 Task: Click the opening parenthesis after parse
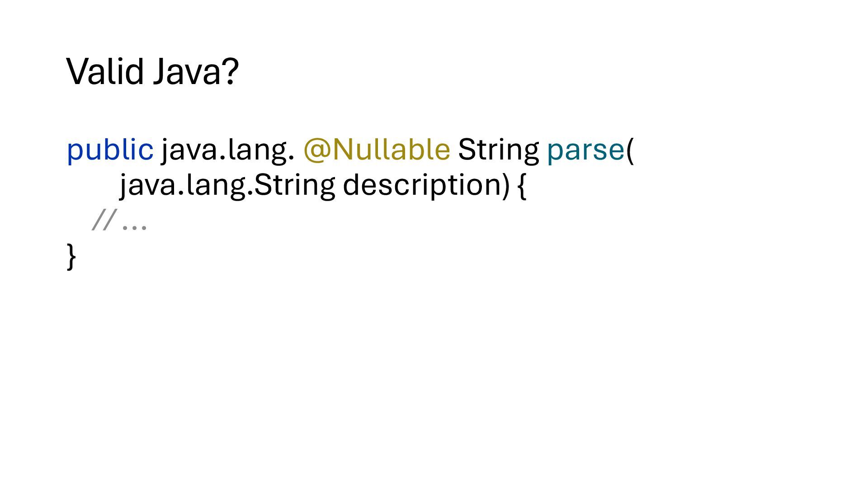[630, 150]
